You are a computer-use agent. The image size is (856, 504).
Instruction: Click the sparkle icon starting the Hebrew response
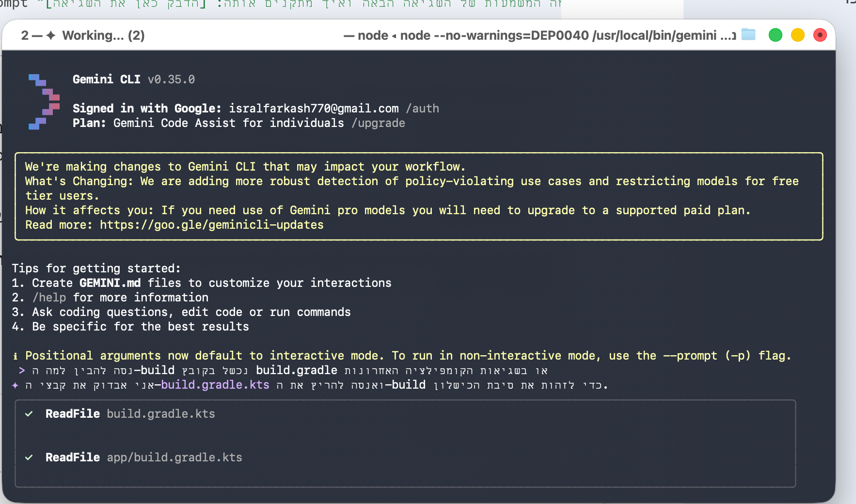(15, 385)
